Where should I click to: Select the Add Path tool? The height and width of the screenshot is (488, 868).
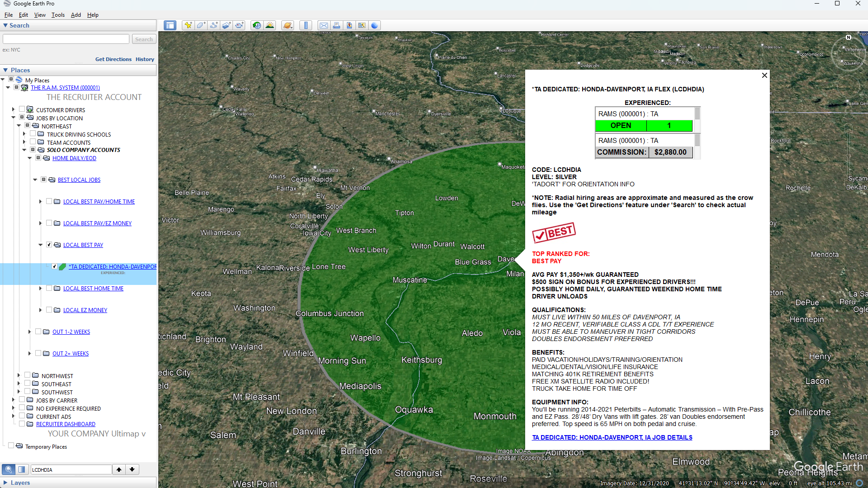pyautogui.click(x=213, y=25)
